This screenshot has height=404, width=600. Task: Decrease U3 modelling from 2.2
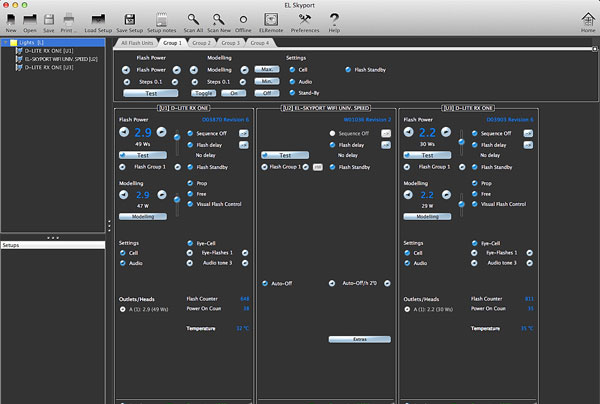click(x=408, y=195)
